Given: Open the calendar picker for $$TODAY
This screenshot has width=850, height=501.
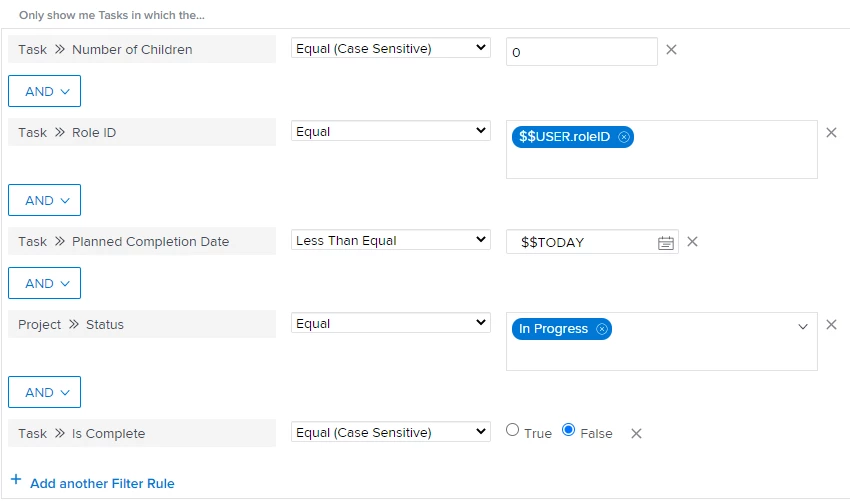Looking at the screenshot, I should point(666,243).
